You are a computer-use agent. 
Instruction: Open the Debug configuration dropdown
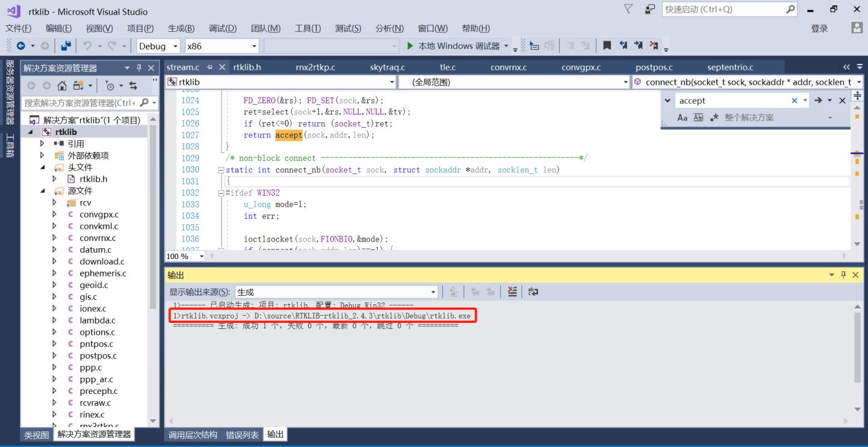(x=159, y=46)
